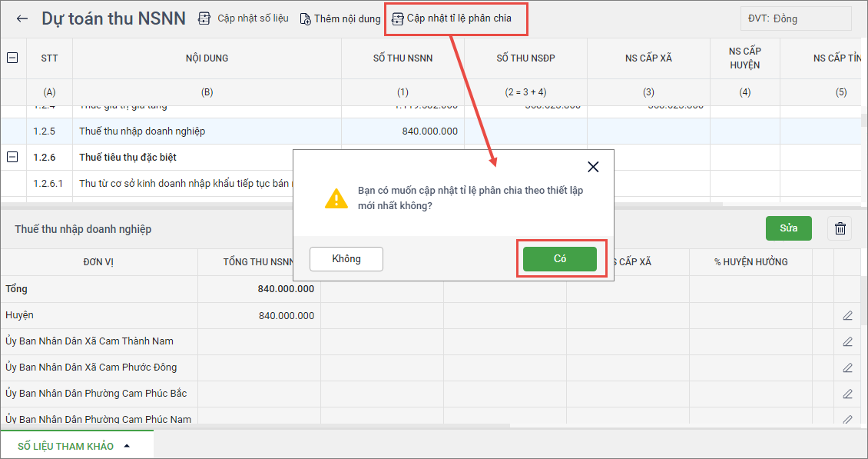Collapse row 1.2.6 Thuế tiêu thụ đặc biệt
This screenshot has height=459, width=868.
[12, 157]
